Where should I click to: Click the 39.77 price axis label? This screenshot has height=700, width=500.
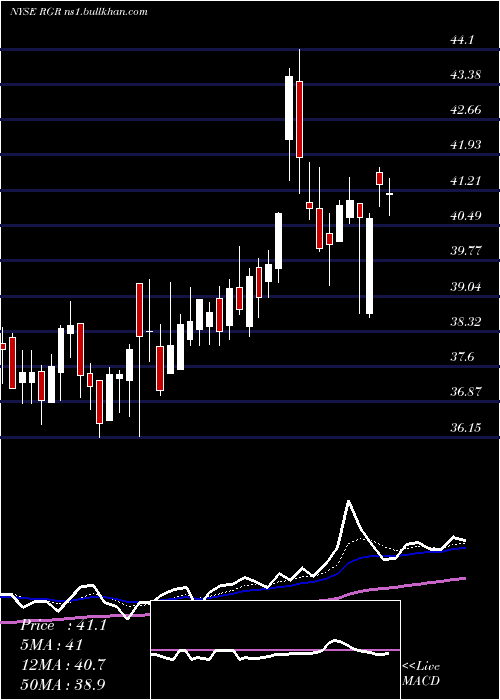(466, 250)
